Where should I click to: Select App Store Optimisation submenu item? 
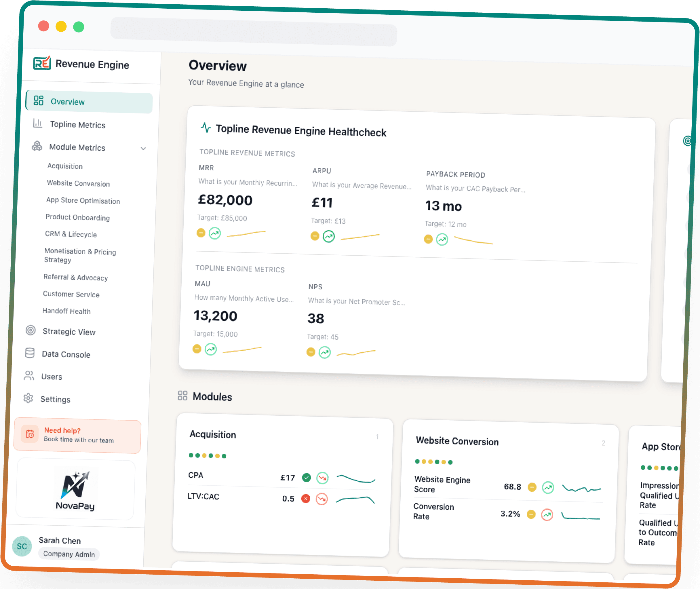[83, 200]
